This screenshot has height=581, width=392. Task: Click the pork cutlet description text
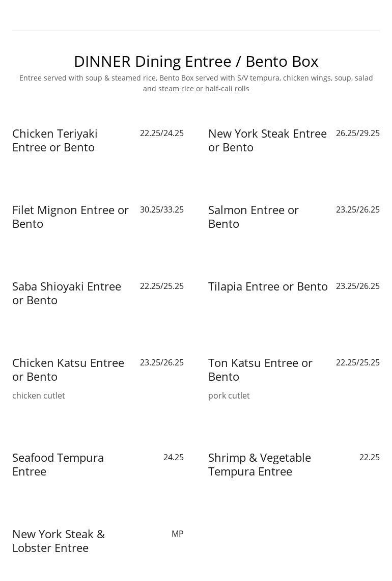coord(229,395)
